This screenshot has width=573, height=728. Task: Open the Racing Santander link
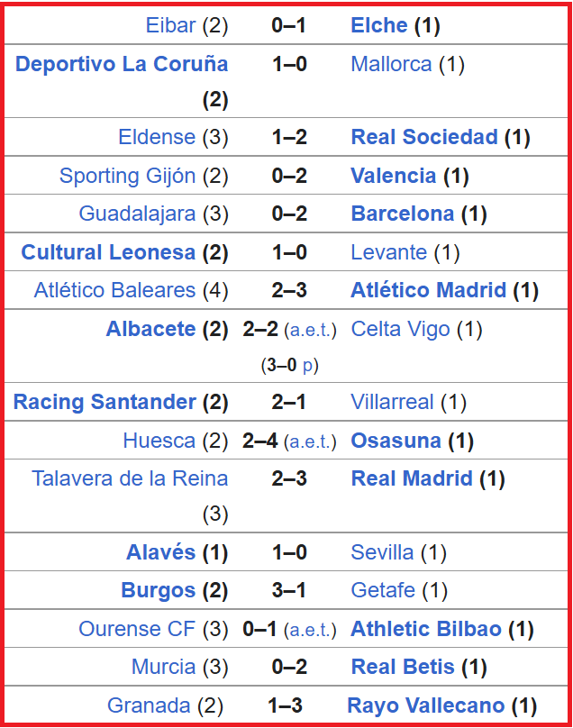(105, 402)
